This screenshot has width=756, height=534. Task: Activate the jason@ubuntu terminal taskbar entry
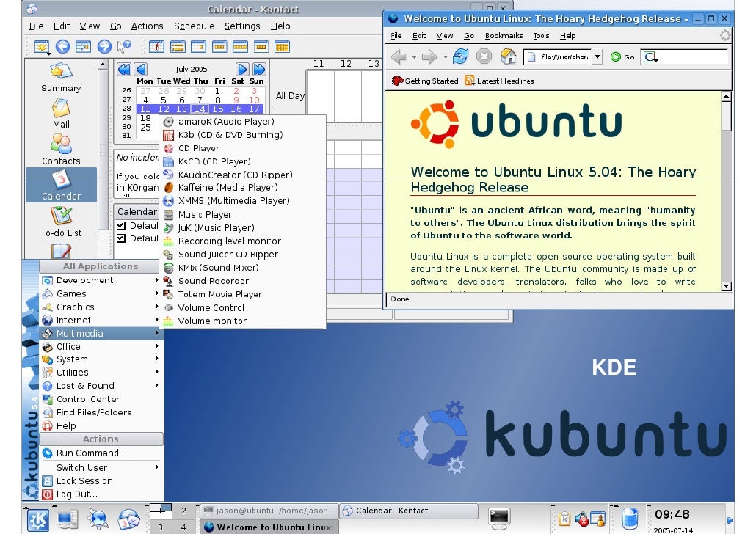point(269,511)
